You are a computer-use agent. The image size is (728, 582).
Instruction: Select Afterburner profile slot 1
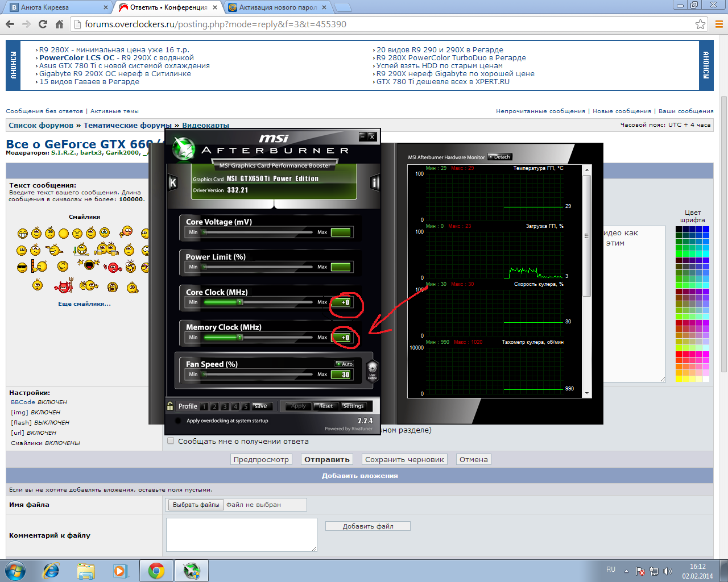pyautogui.click(x=204, y=406)
